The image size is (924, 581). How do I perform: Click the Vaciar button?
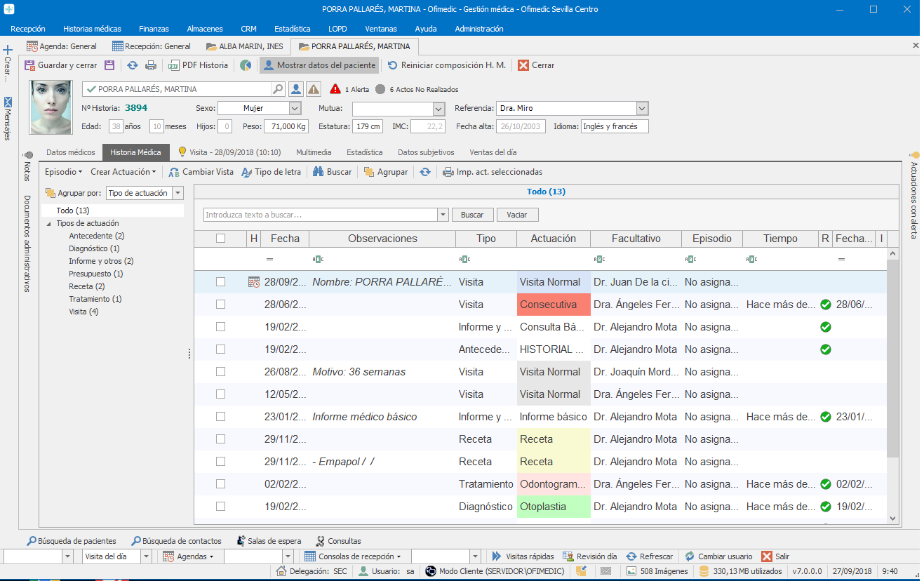[x=518, y=215]
